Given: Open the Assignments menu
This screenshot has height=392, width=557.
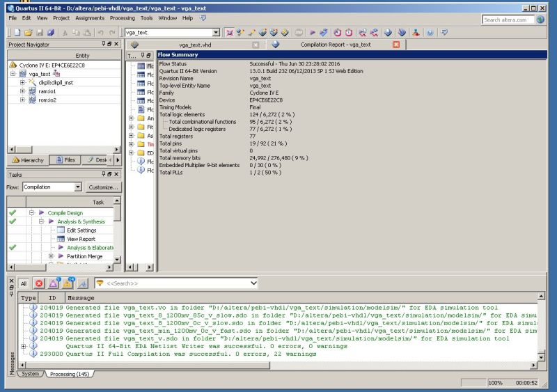Looking at the screenshot, I should pos(90,18).
